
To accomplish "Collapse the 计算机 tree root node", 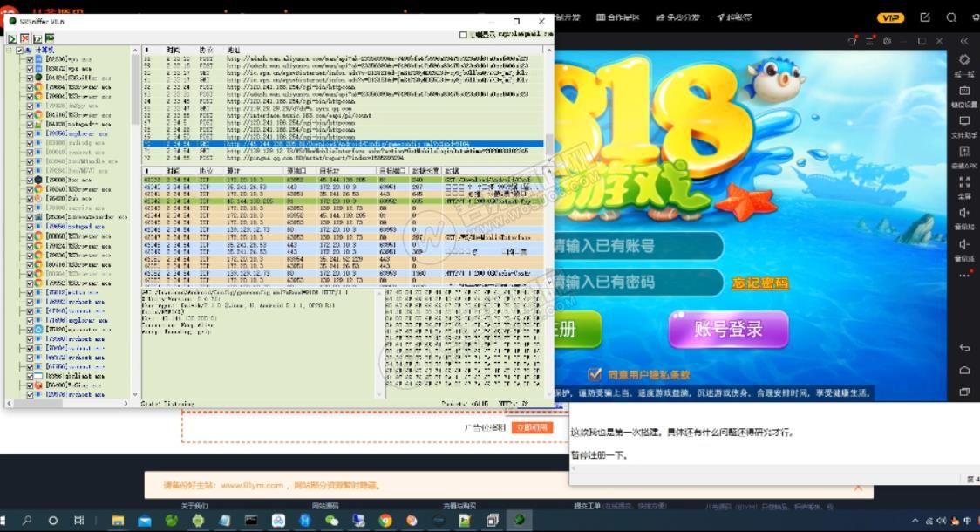I will 10,50.
